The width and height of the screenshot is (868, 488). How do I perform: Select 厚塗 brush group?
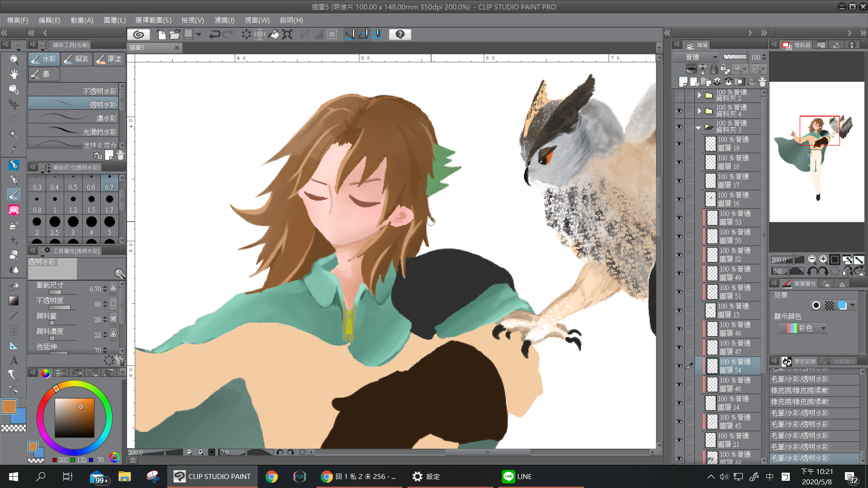(x=109, y=59)
